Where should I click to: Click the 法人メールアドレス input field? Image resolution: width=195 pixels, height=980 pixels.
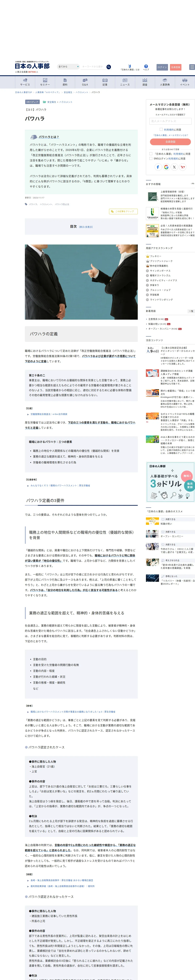click(170, 121)
